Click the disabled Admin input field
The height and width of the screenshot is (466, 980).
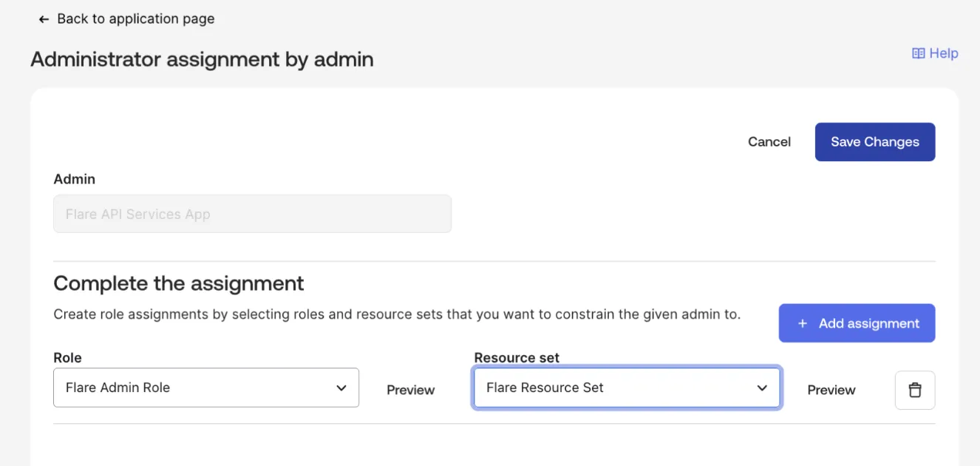point(252,214)
